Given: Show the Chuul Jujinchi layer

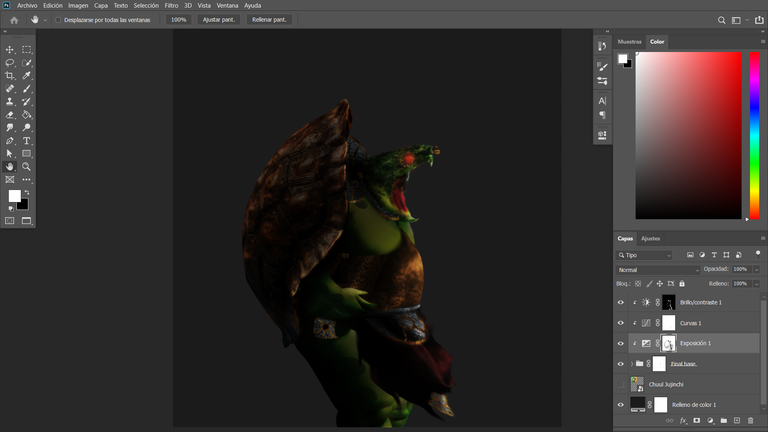Looking at the screenshot, I should point(621,384).
